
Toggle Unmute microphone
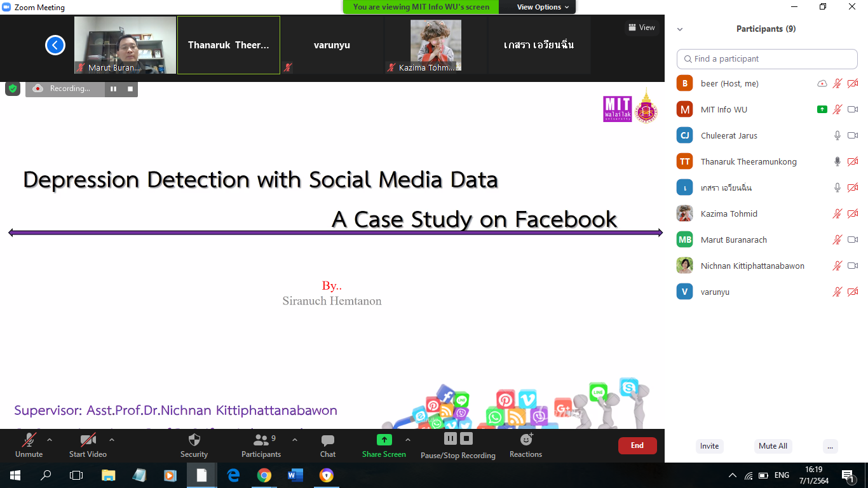point(29,440)
